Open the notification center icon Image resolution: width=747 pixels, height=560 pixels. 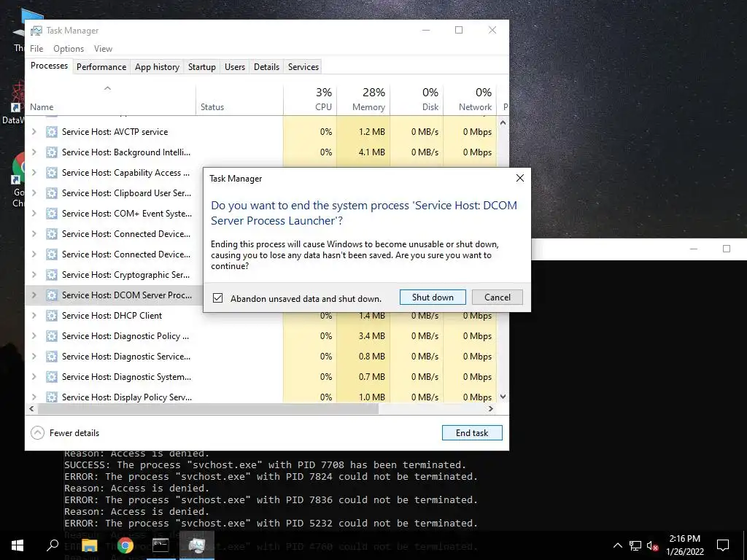coord(723,545)
